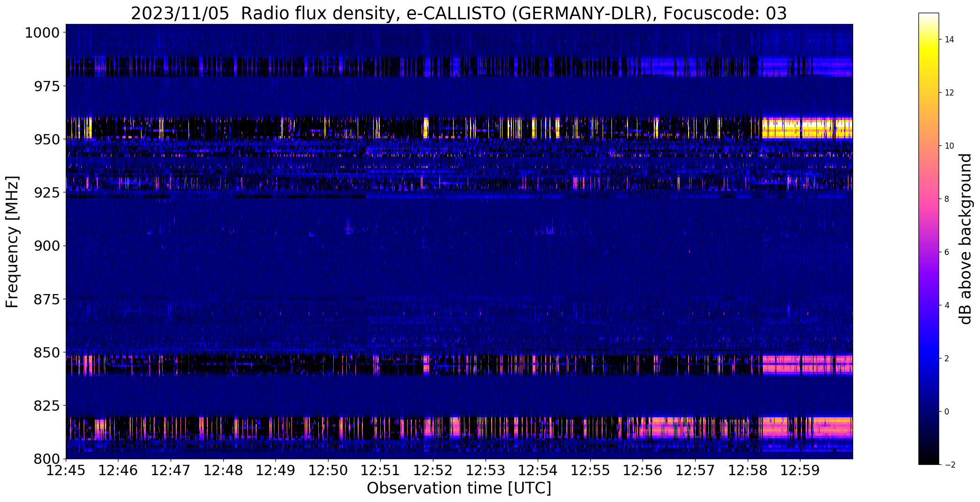Click the 'dB above background' colorbar label
Screen dimensions: 980x502
pos(965,239)
